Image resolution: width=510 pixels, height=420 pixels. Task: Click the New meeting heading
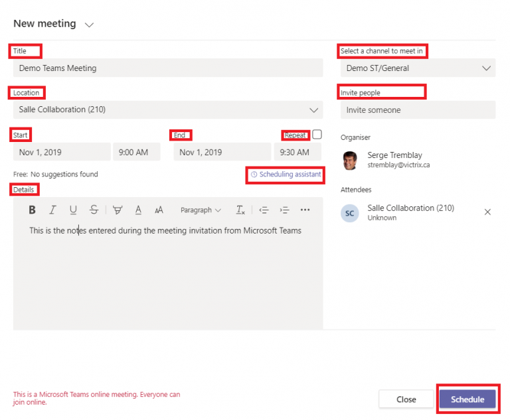click(44, 24)
